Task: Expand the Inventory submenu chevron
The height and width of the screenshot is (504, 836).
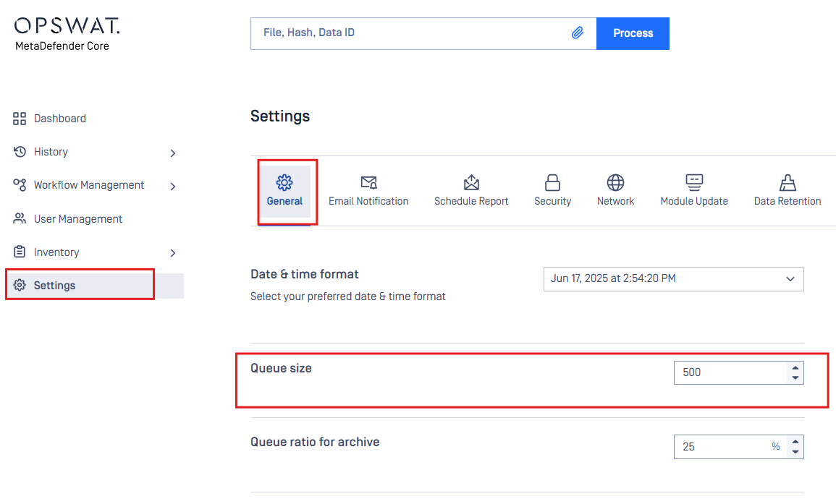Action: [173, 253]
